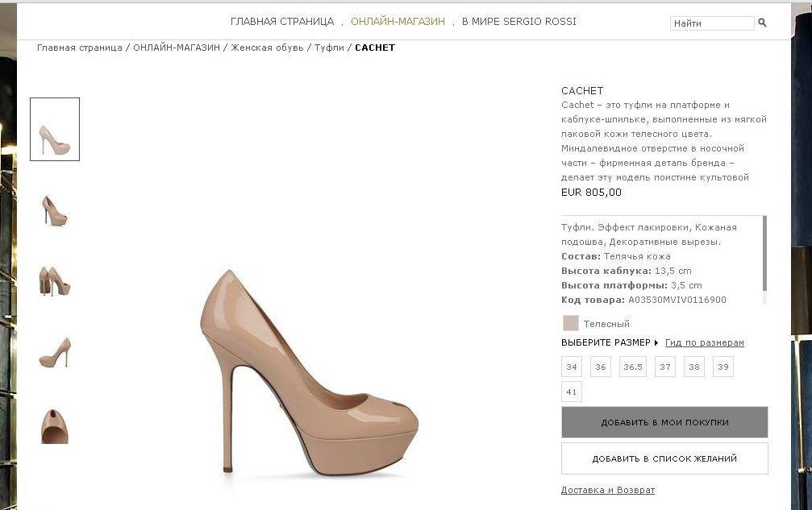
Task: Select the top-view toe thumbnail
Action: pyautogui.click(x=55, y=425)
